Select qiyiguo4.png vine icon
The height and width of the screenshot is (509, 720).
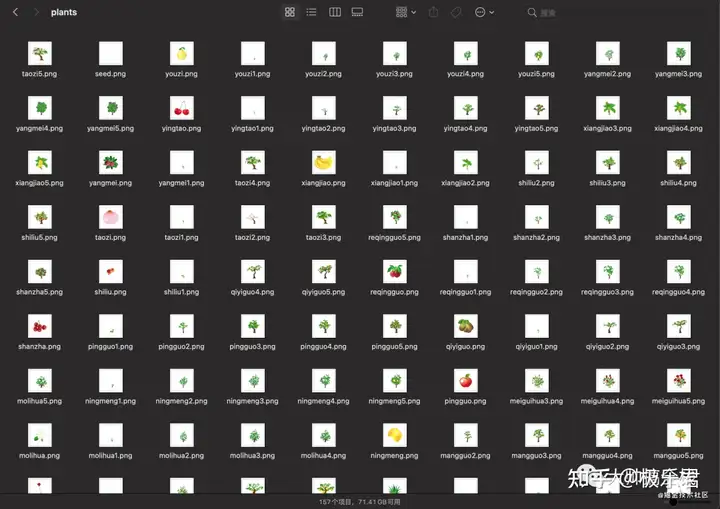(x=253, y=271)
